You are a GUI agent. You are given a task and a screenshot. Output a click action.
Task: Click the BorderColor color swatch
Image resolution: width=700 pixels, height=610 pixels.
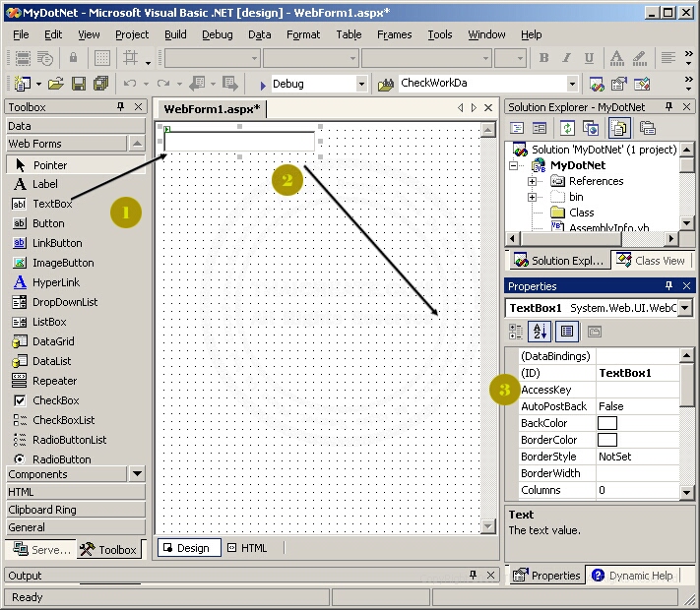607,440
